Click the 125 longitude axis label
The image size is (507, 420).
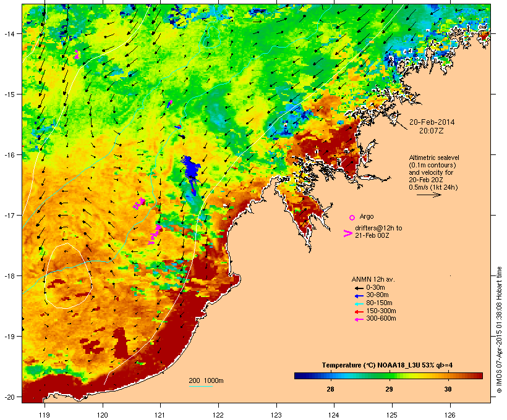coord(392,415)
